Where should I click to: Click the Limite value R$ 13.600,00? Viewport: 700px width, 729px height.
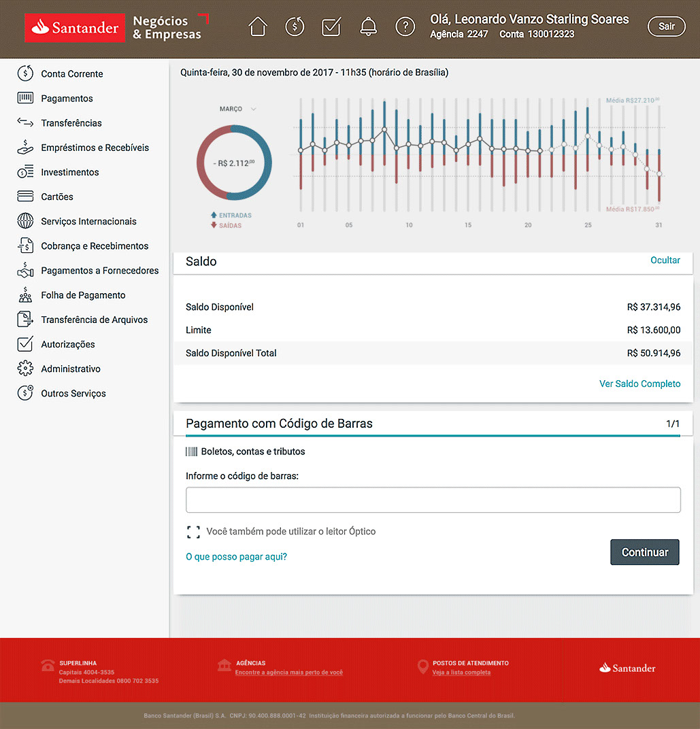(654, 330)
